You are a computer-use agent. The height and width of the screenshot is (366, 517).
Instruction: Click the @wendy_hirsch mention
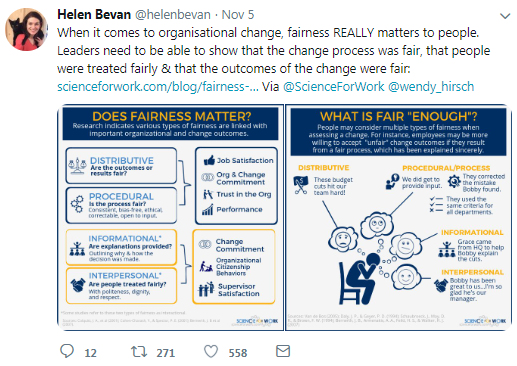coord(431,87)
